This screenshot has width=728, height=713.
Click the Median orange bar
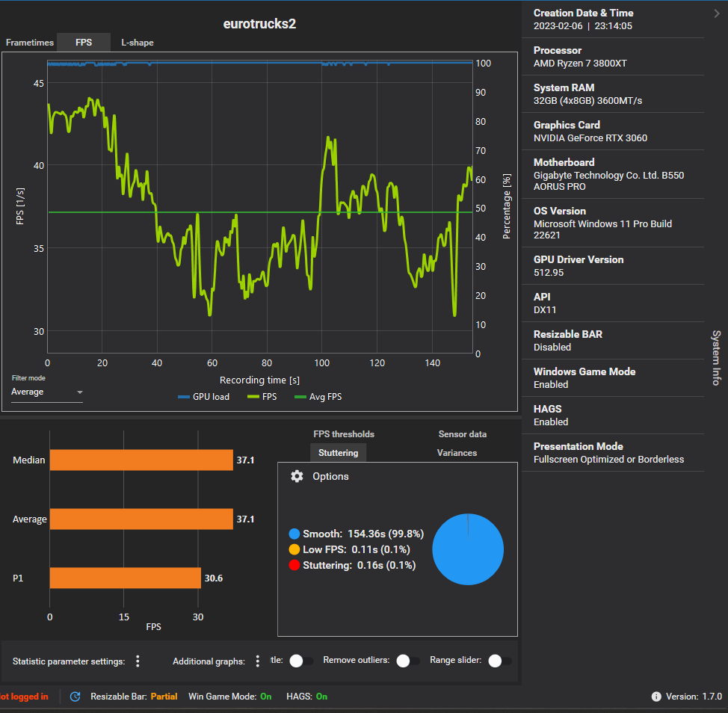[x=141, y=460]
